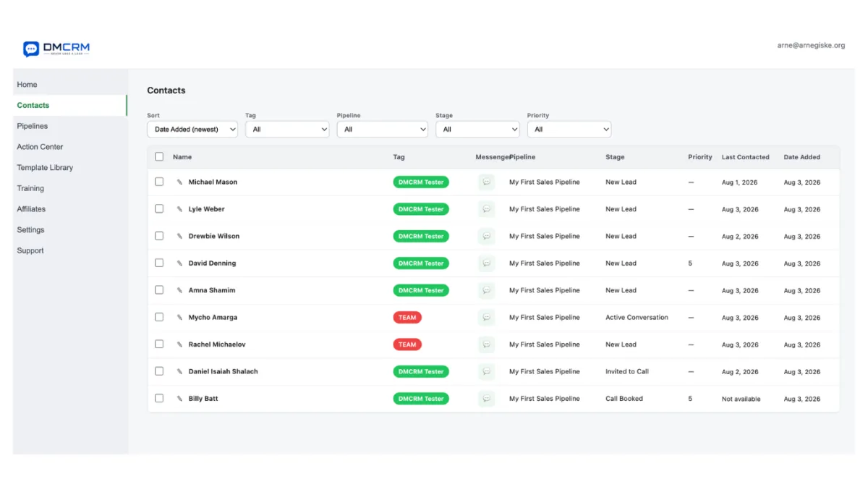
Task: Click the arne@arnegiske.org account email
Action: (x=811, y=46)
